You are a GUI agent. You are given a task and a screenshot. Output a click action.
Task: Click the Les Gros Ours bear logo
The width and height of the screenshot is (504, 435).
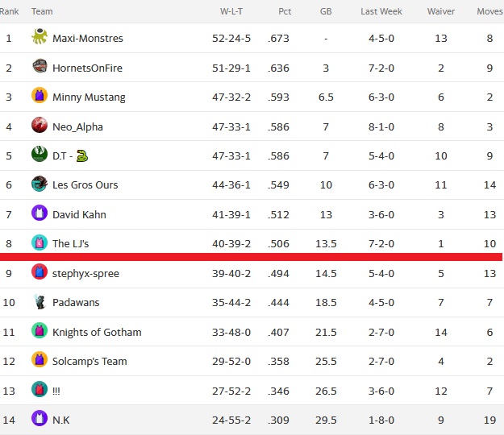point(40,184)
